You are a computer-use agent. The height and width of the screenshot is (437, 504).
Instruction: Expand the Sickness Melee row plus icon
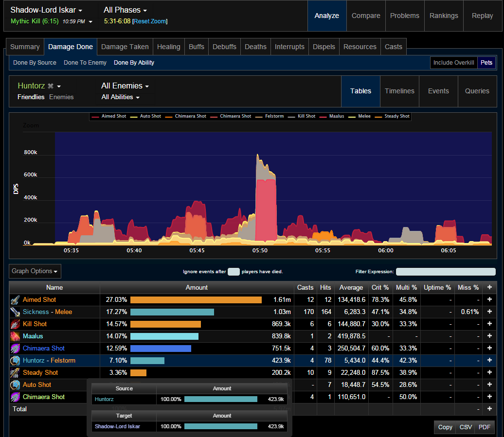point(489,312)
